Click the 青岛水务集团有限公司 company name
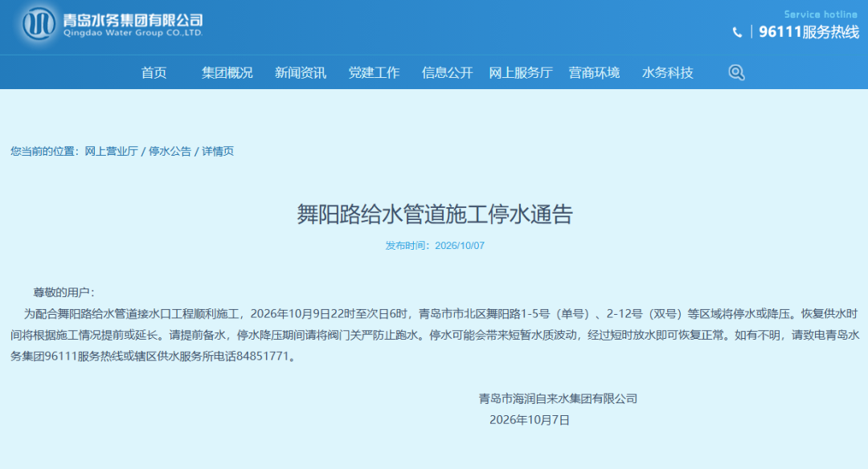This screenshot has width=868, height=469. coord(133,20)
